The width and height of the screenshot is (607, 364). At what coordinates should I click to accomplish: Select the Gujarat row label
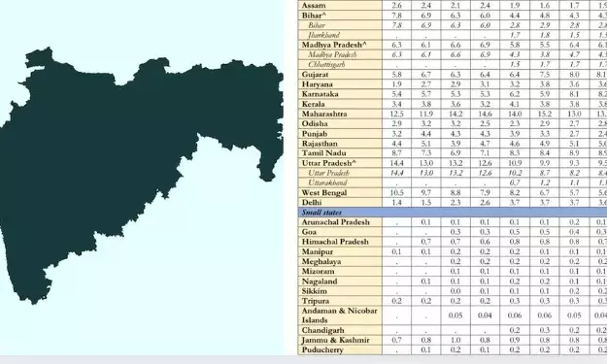pyautogui.click(x=315, y=75)
